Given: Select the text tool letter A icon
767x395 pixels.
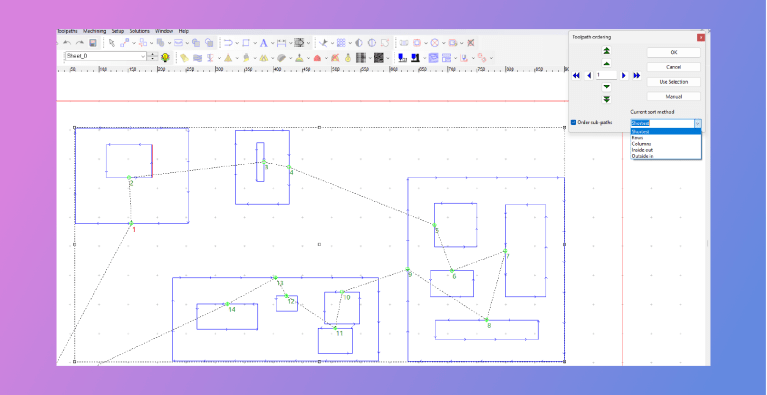Looking at the screenshot, I should pos(263,43).
